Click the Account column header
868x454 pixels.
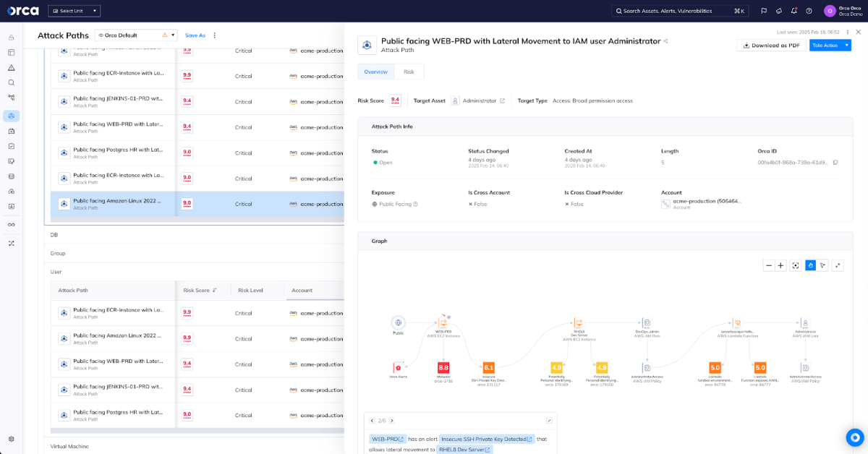coord(302,291)
